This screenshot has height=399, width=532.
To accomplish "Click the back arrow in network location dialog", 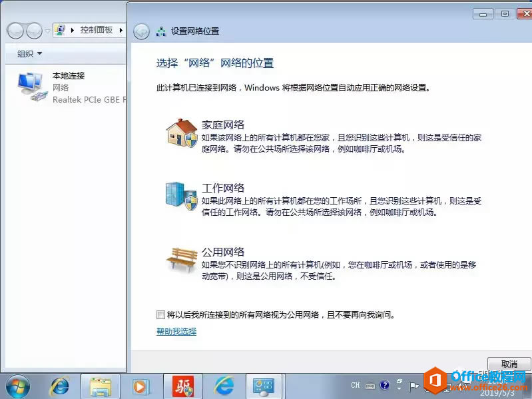I will coord(141,32).
